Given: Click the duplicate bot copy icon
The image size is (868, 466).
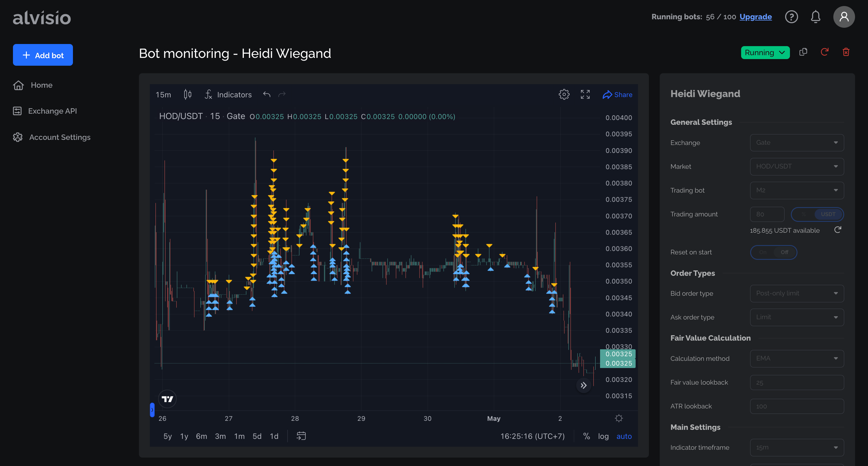Looking at the screenshot, I should (x=803, y=52).
